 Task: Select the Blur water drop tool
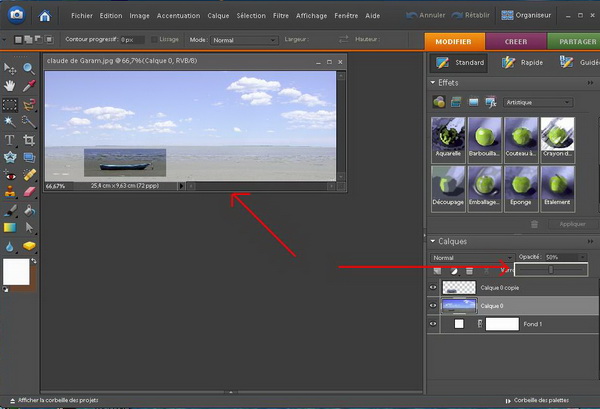pos(10,247)
